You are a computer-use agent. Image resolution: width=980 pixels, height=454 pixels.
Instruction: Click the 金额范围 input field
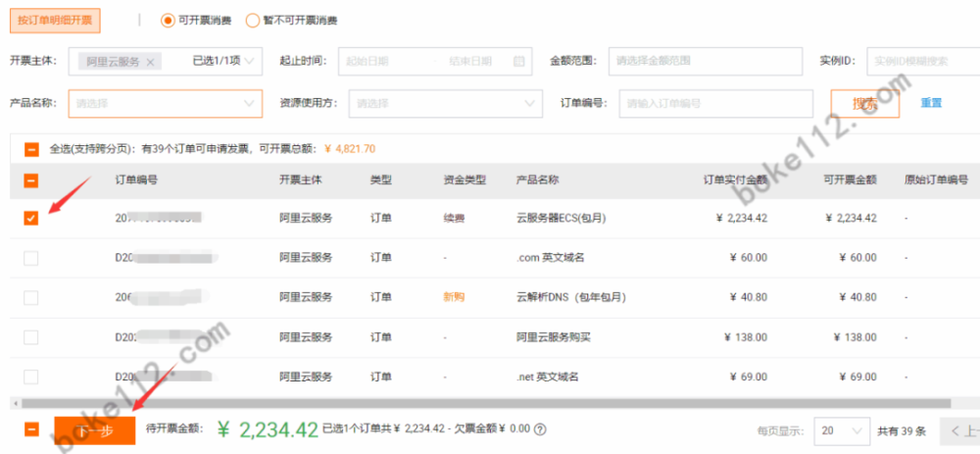click(x=705, y=61)
